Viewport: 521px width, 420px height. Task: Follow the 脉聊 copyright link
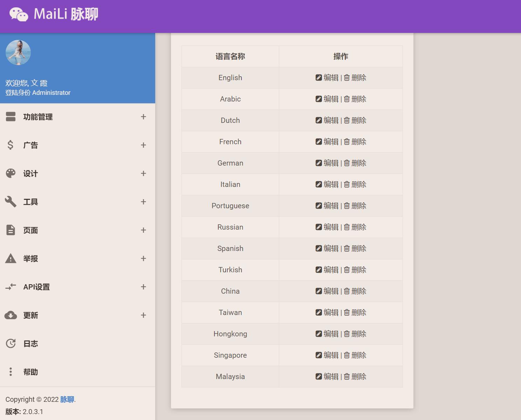point(67,399)
